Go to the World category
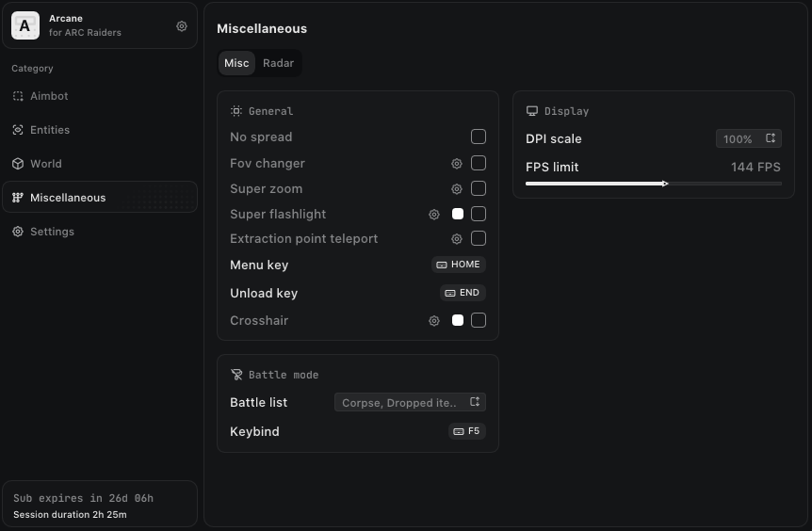 [x=45, y=164]
